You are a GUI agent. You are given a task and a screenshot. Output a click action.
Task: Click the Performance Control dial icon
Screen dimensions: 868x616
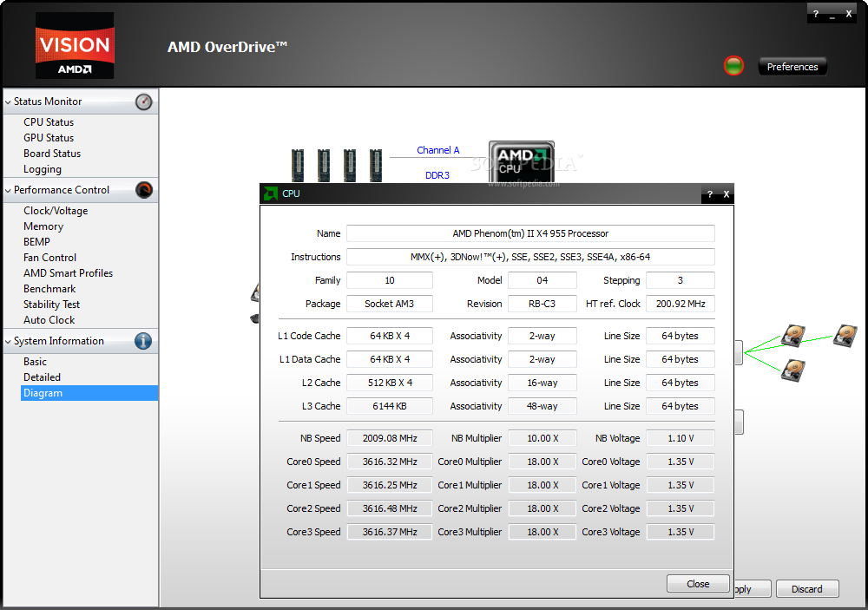point(143,190)
